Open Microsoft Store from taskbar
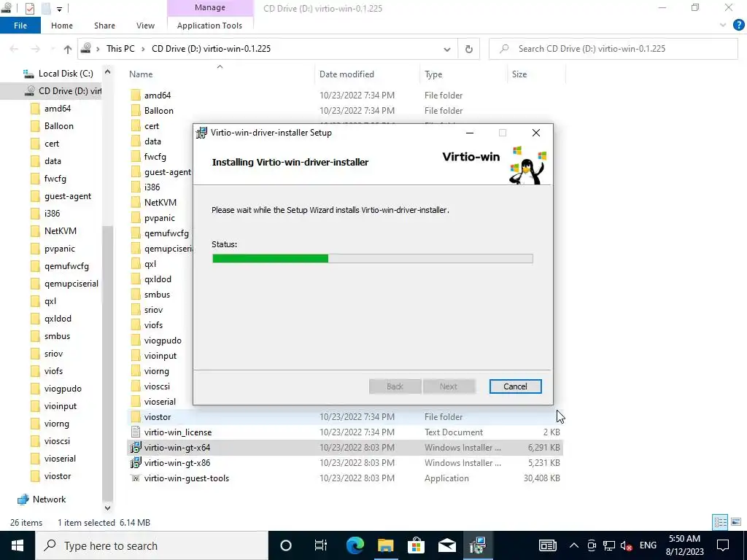This screenshot has width=747, height=560. pyautogui.click(x=416, y=545)
